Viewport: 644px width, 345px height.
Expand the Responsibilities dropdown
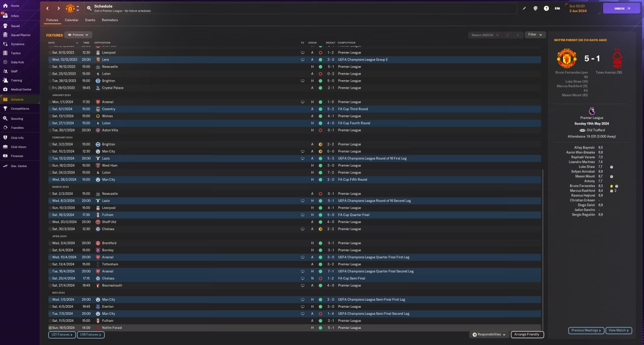point(489,334)
